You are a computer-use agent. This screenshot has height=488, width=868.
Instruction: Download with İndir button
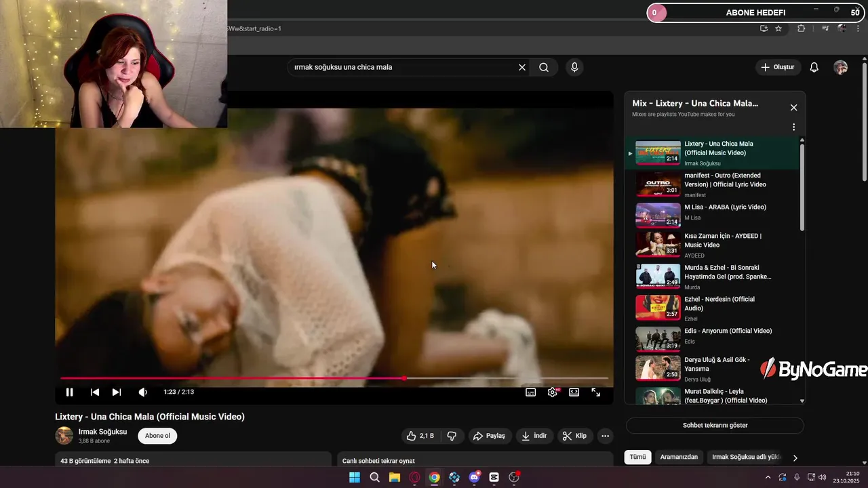pyautogui.click(x=534, y=436)
